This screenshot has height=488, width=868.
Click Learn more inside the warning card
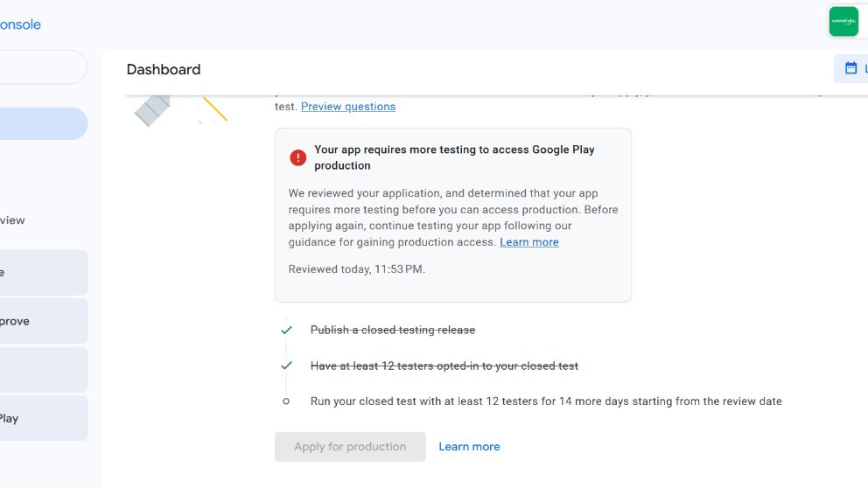tap(528, 242)
